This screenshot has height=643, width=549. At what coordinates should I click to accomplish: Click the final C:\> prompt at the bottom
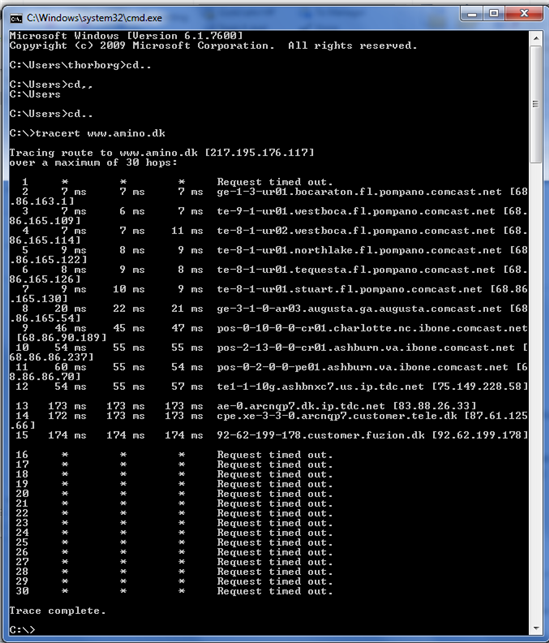point(23,630)
